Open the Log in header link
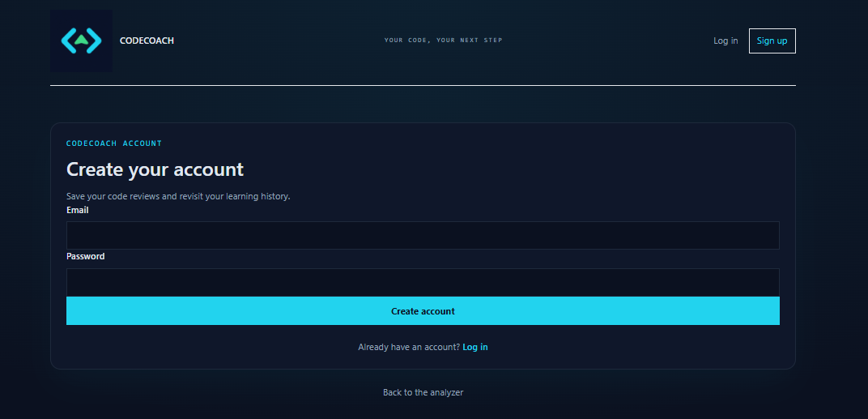This screenshot has height=419, width=868. [725, 41]
